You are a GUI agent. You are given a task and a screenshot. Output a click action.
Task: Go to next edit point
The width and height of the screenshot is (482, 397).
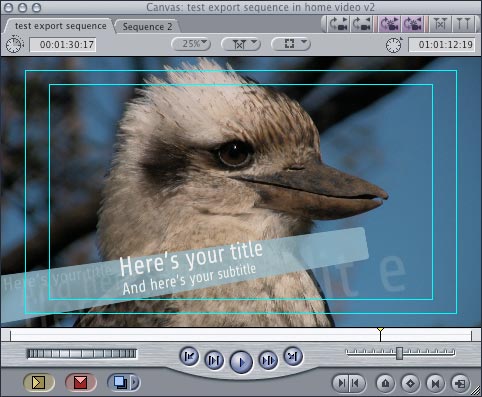293,356
